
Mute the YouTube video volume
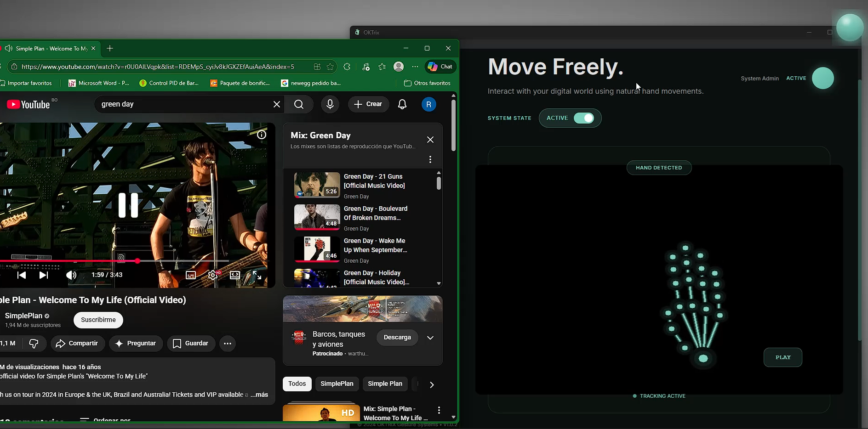71,275
